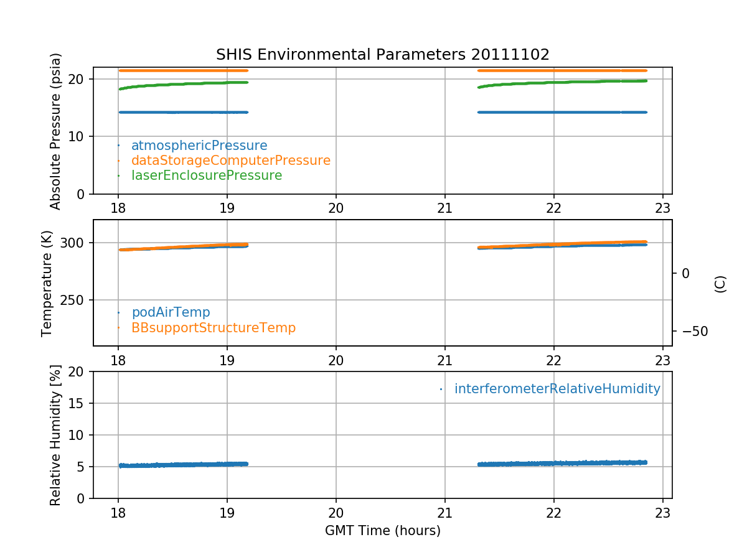Click the chart title SHIS Environmental Parameters

(x=382, y=55)
